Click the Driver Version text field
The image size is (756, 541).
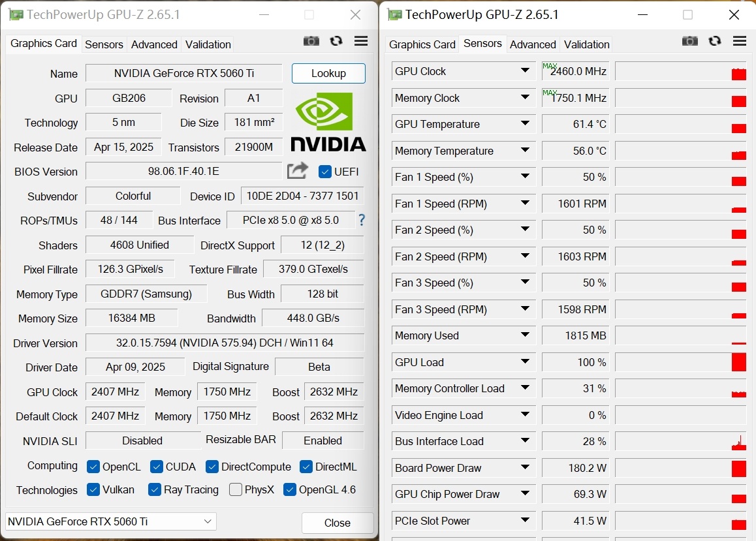click(x=225, y=343)
